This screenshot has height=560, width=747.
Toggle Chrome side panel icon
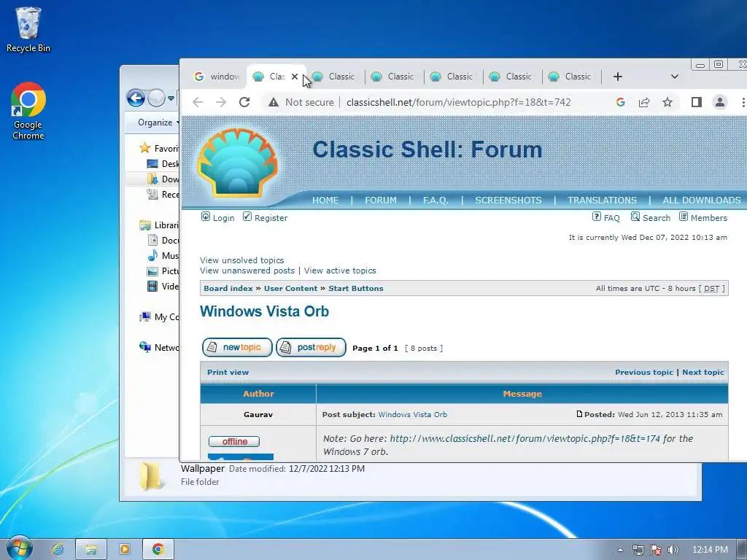(x=697, y=102)
